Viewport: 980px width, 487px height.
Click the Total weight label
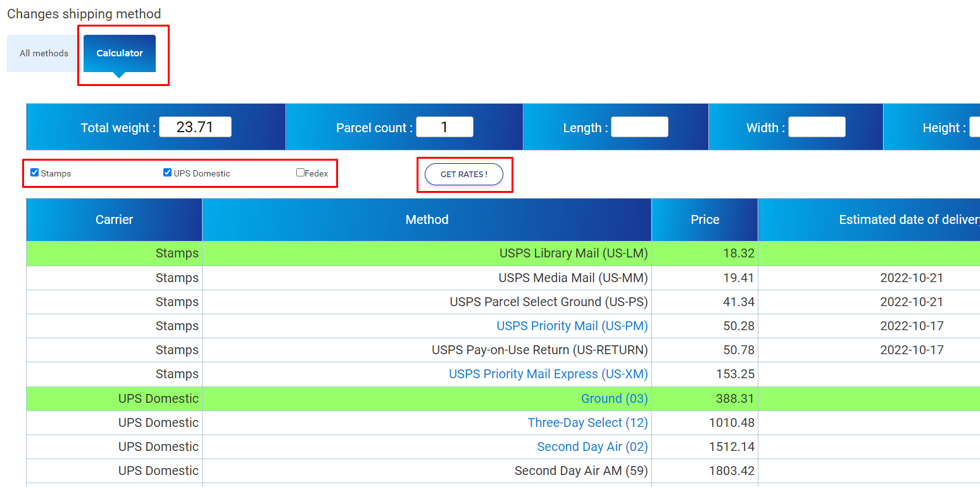(118, 128)
